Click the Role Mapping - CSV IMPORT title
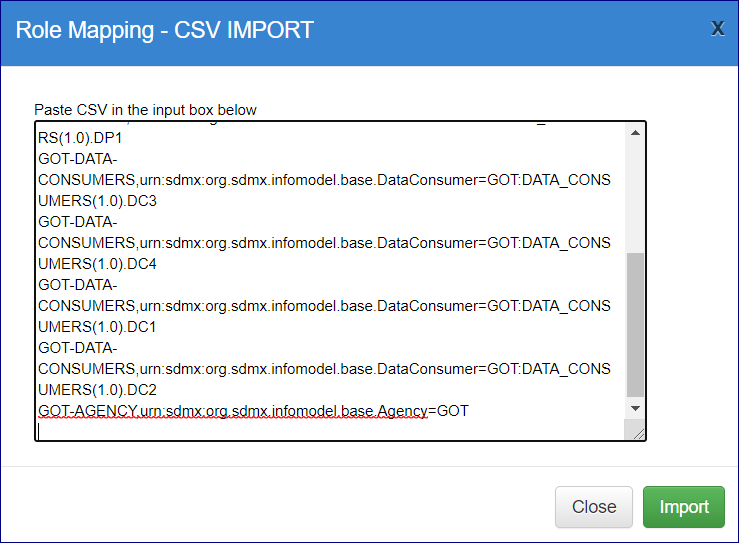The image size is (739, 543). point(164,30)
